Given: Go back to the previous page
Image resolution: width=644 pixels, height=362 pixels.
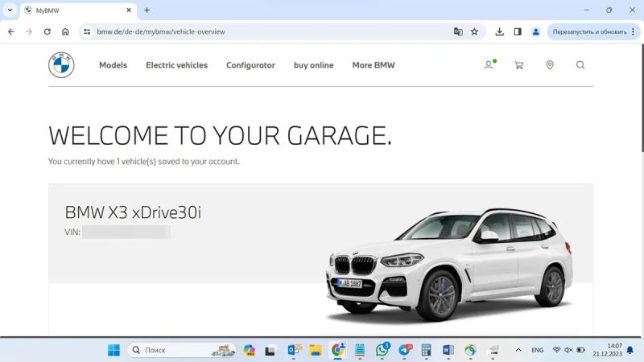Looking at the screenshot, I should pyautogui.click(x=11, y=31).
